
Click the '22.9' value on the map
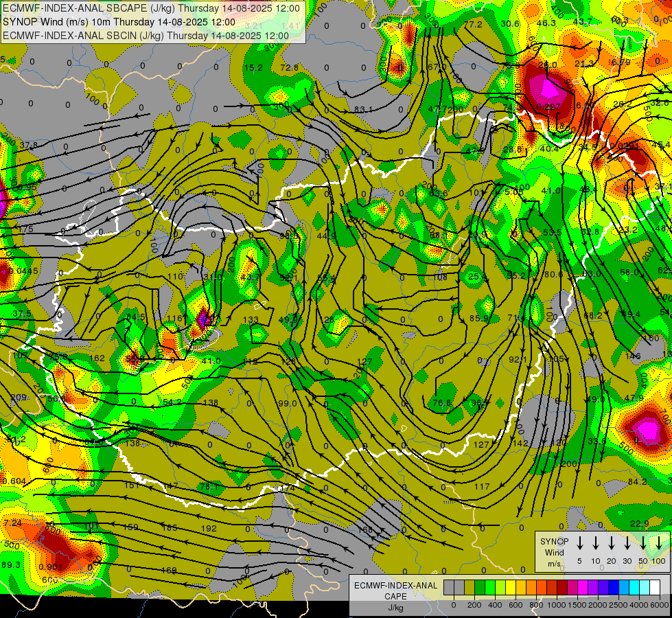tap(640, 524)
